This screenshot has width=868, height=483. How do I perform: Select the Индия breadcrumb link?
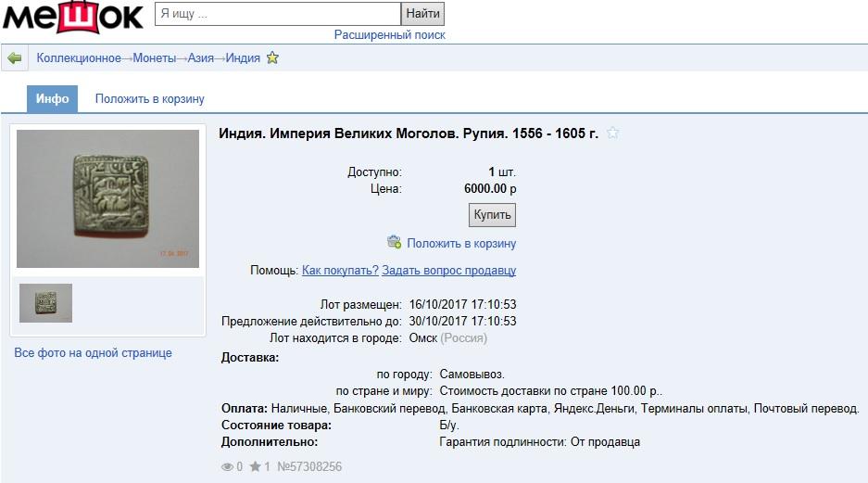tap(243, 58)
